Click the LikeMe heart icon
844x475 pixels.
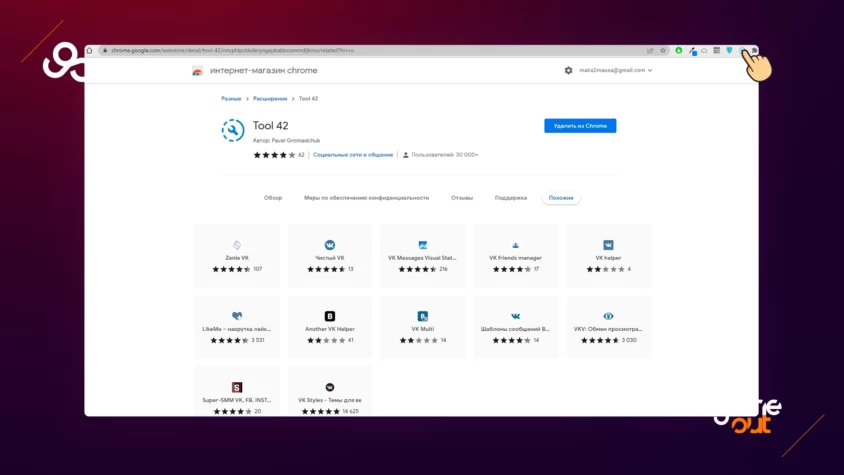pos(237,316)
